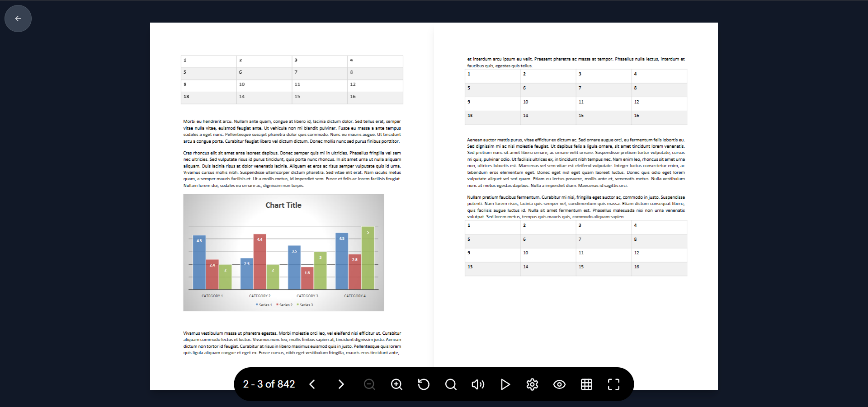The height and width of the screenshot is (407, 868).
Task: Toggle the eye visibility mode
Action: [559, 384]
